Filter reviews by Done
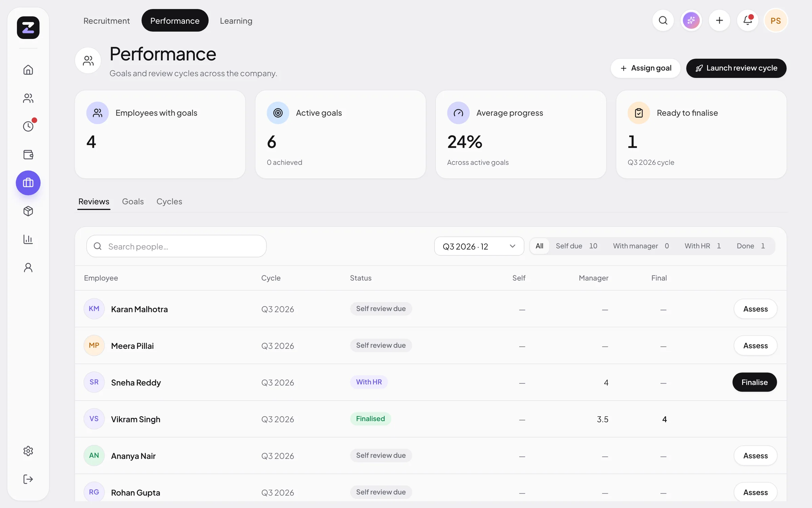 pyautogui.click(x=751, y=246)
